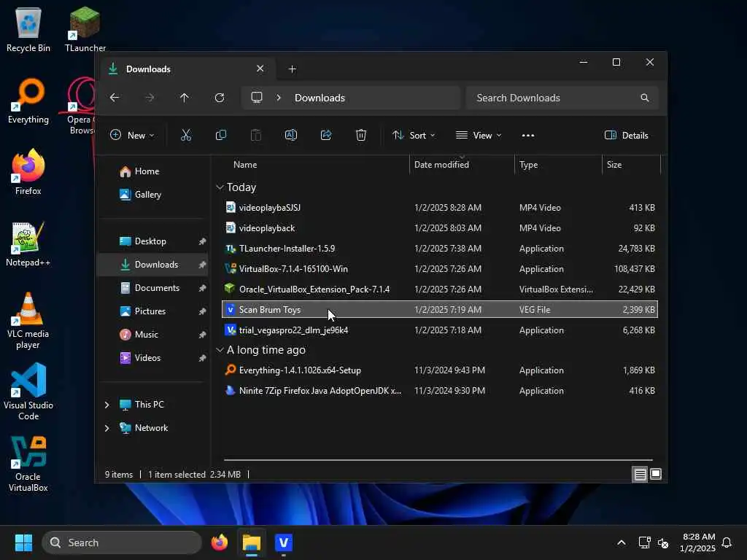This screenshot has height=560, width=747.
Task: Click the Copy icon in toolbar
Action: (220, 135)
